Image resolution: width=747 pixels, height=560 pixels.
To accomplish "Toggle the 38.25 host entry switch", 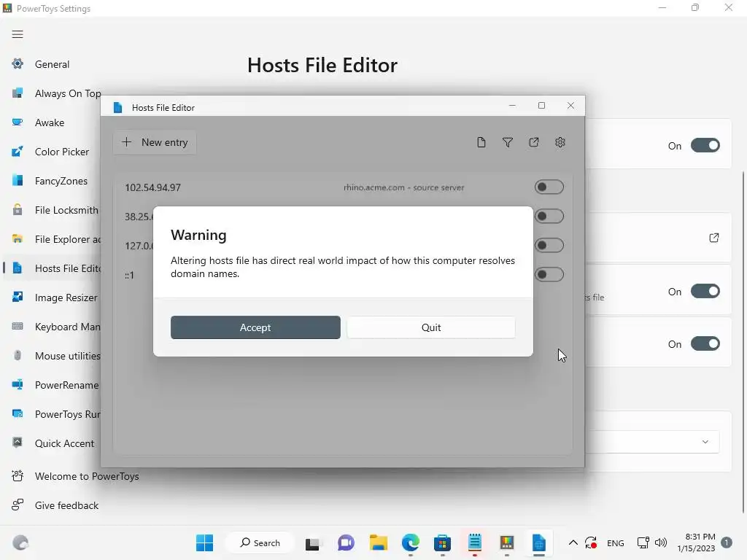I will [549, 216].
